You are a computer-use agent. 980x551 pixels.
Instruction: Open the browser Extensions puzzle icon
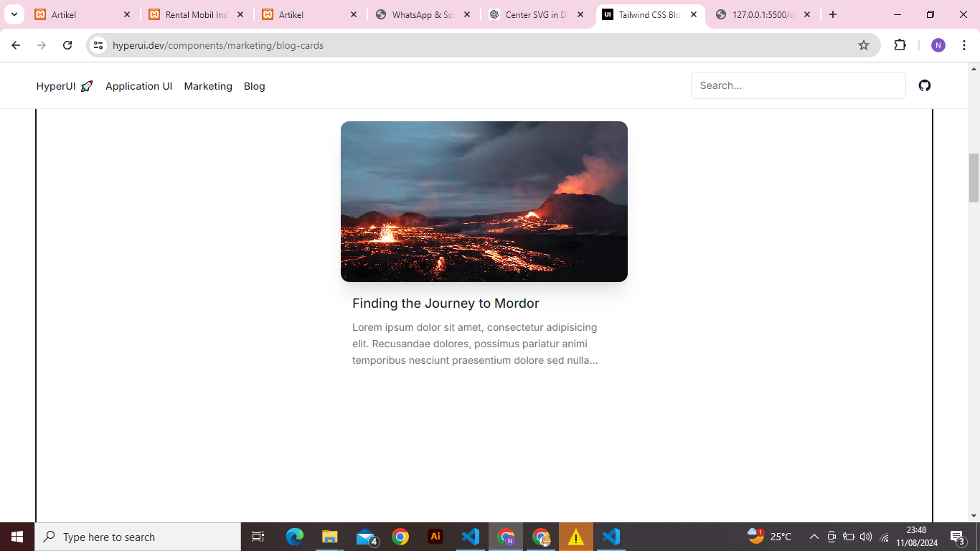coord(900,45)
